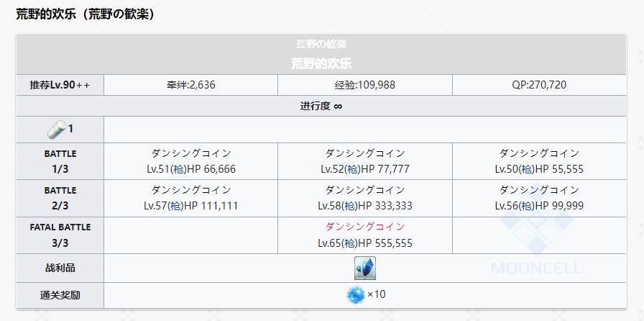Click the QP:270,720 reward cell

click(x=539, y=85)
